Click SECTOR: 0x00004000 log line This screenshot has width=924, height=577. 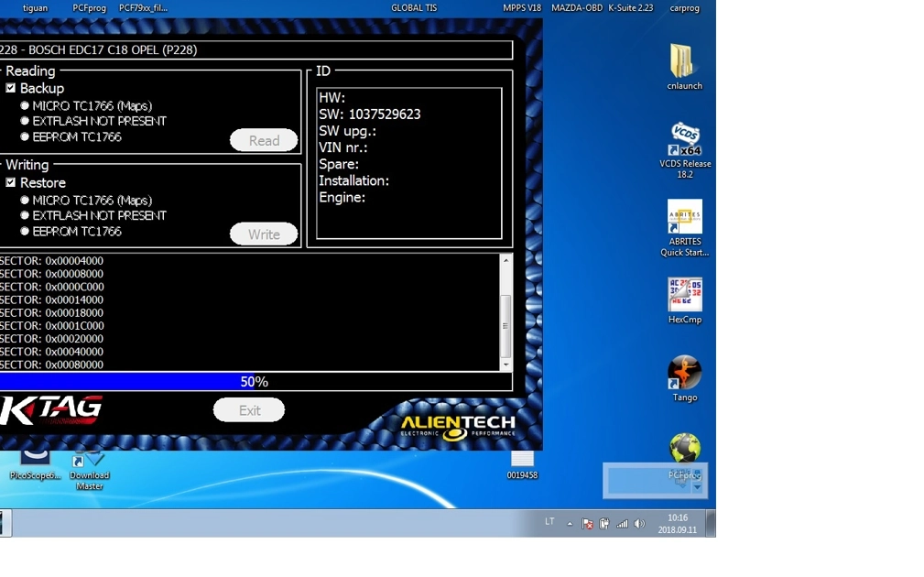(51, 260)
